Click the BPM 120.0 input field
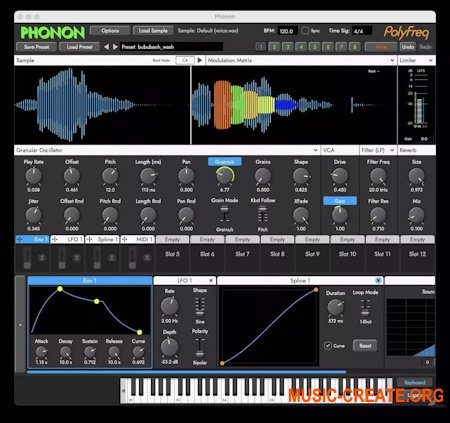 click(287, 31)
